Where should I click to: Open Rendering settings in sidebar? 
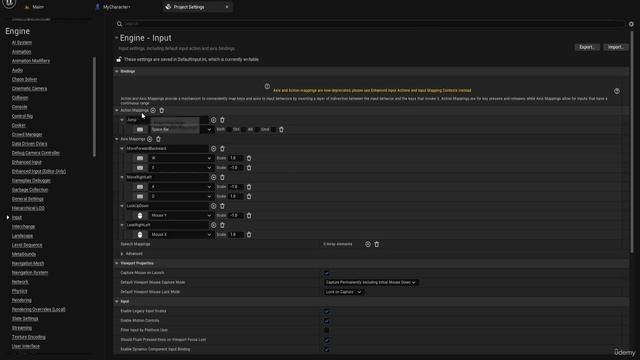pyautogui.click(x=22, y=300)
